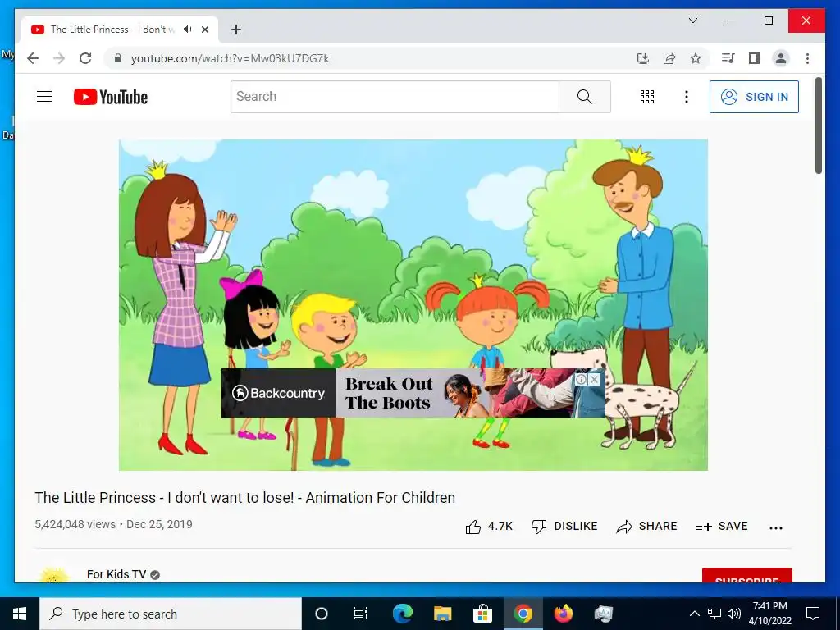Focus the YouTube Search input field

pyautogui.click(x=395, y=97)
